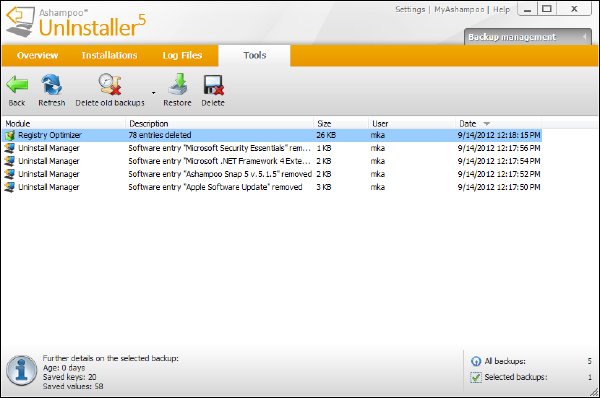Open the Delete old backups dropdown arrow
This screenshot has height=398, width=600.
click(x=153, y=93)
